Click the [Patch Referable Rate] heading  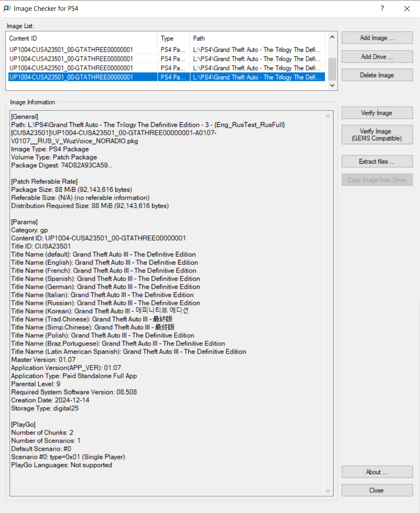pyautogui.click(x=44, y=181)
